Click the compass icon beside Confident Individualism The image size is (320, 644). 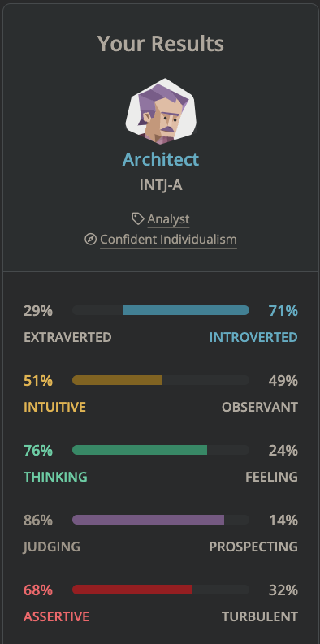pyautogui.click(x=90, y=239)
